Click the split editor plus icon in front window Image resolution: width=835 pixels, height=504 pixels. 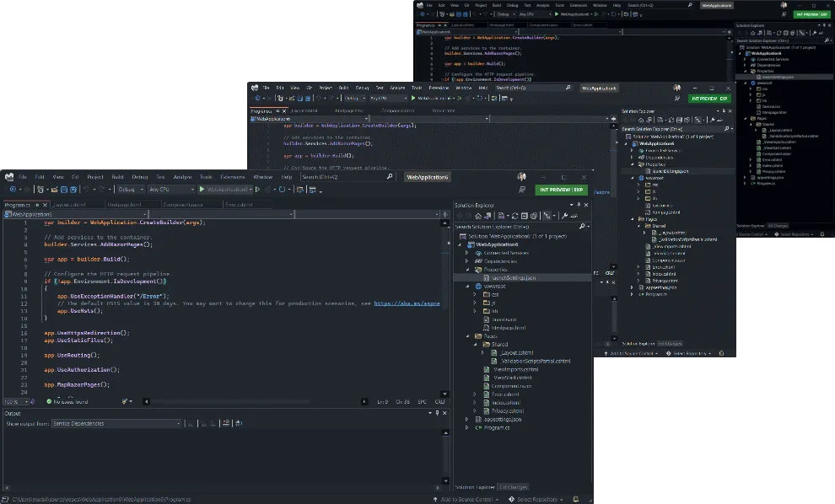point(445,214)
